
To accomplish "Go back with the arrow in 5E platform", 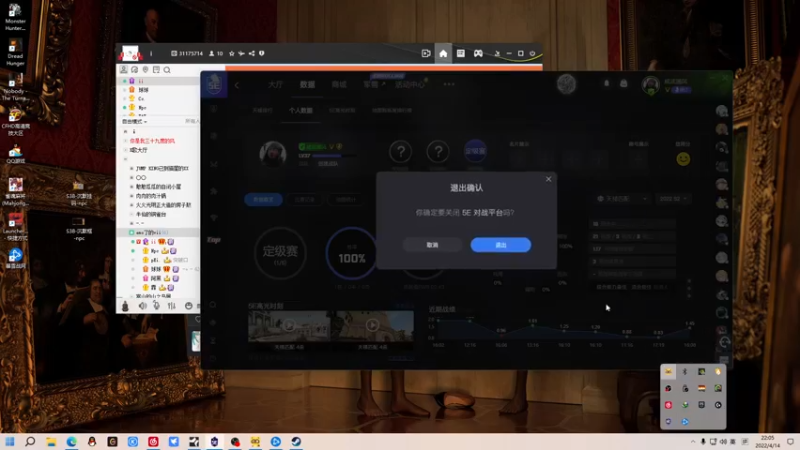I will (237, 85).
